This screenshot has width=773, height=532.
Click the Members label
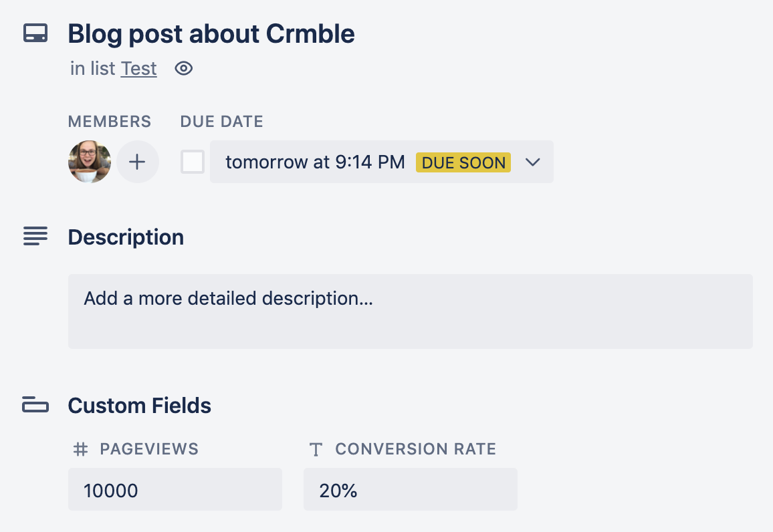(110, 122)
